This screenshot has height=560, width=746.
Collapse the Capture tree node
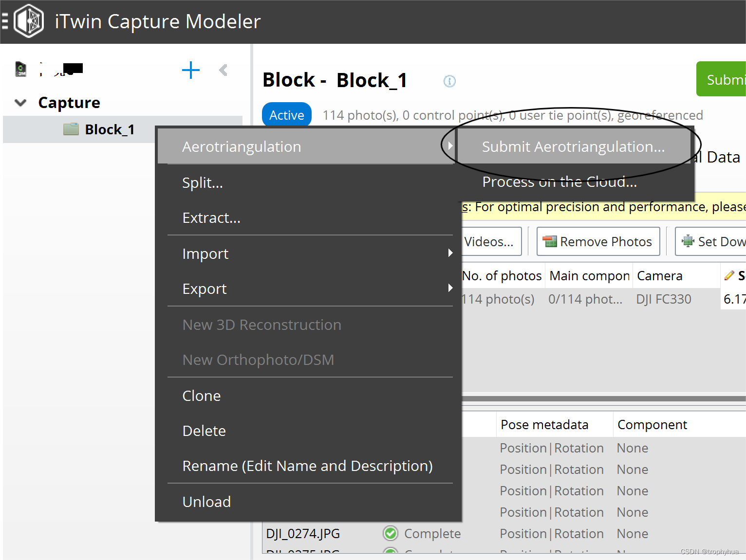click(x=20, y=103)
